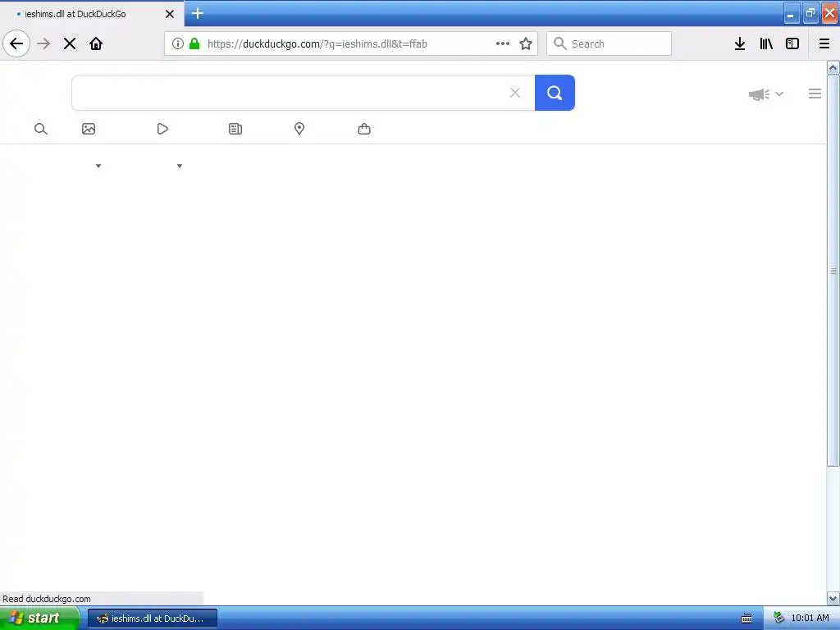840x630 pixels.
Task: Clear the DuckDuckGo search field X
Action: click(515, 93)
